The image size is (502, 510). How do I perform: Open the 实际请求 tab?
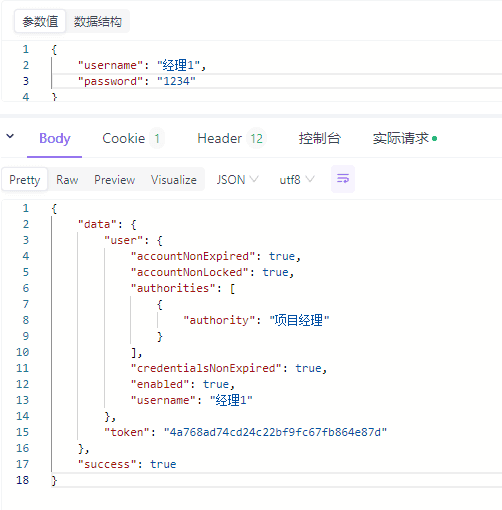coord(405,138)
